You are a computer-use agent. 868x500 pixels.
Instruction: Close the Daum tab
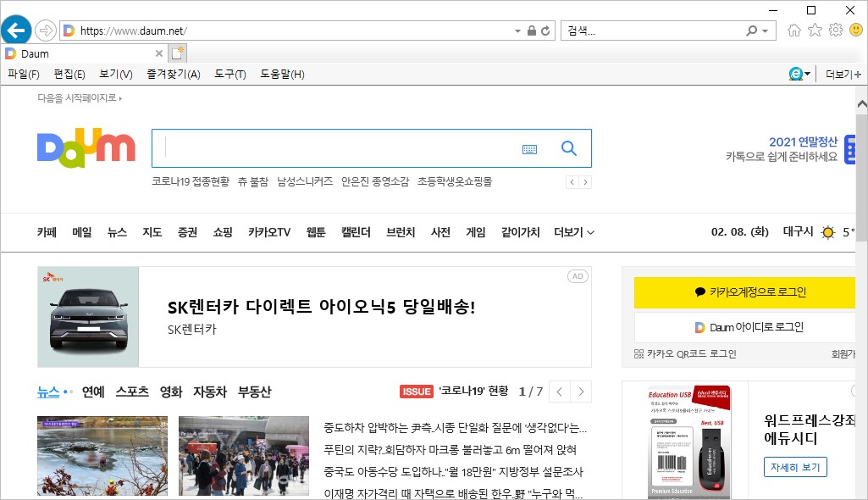159,53
